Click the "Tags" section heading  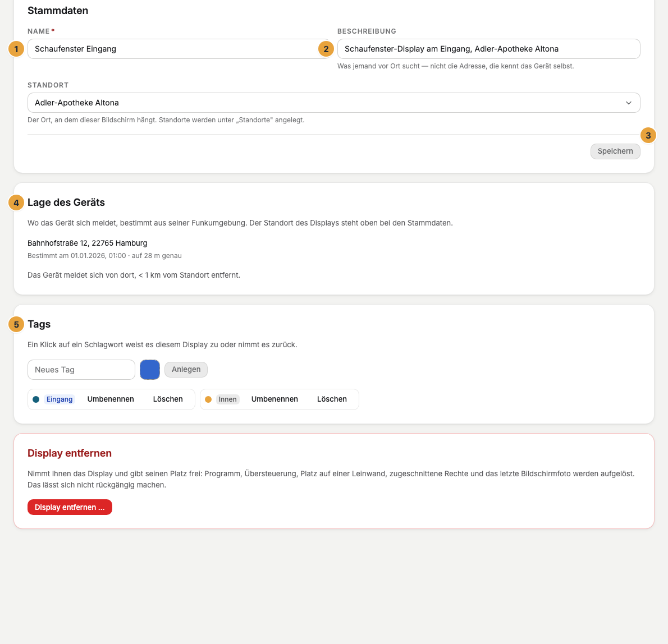click(39, 324)
